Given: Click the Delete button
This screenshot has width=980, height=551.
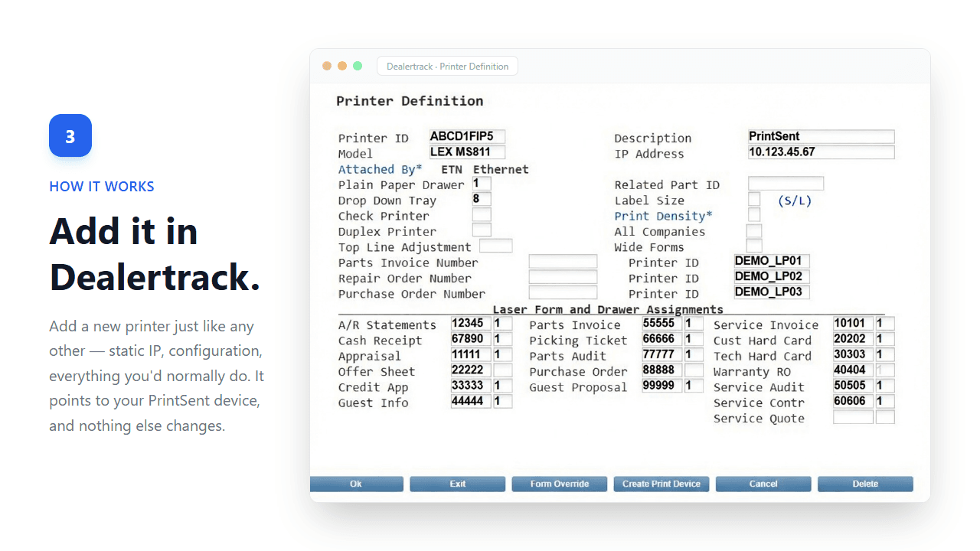Looking at the screenshot, I should 865,484.
